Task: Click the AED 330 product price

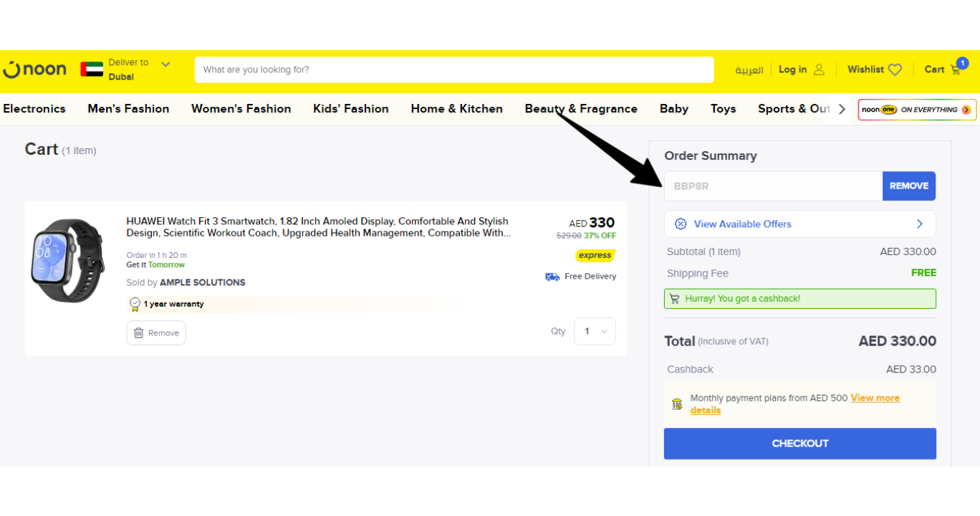Action: click(x=592, y=223)
